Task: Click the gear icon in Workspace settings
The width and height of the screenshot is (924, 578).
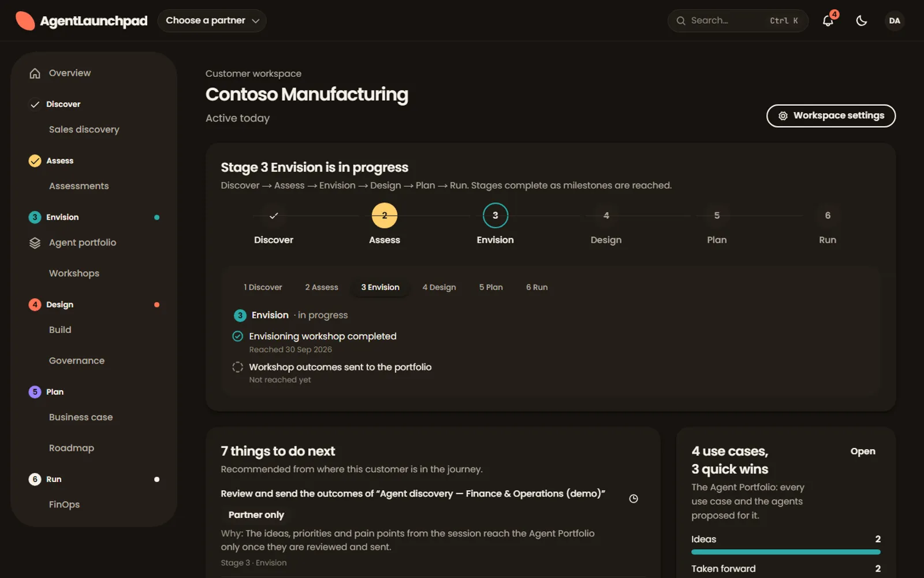Action: tap(783, 116)
